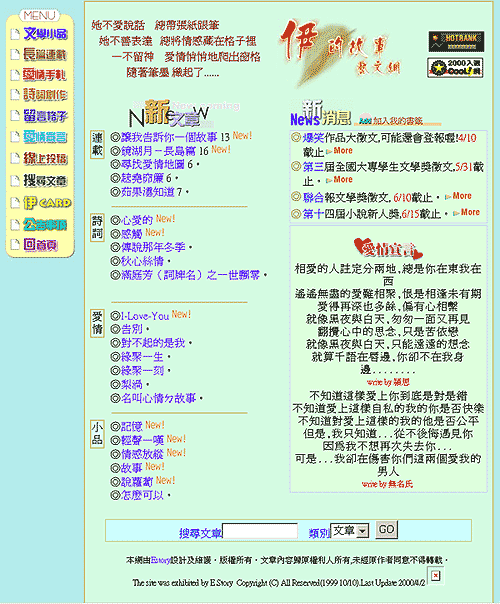
Task: Click the broken image icon at bottom
Action: (x=435, y=575)
